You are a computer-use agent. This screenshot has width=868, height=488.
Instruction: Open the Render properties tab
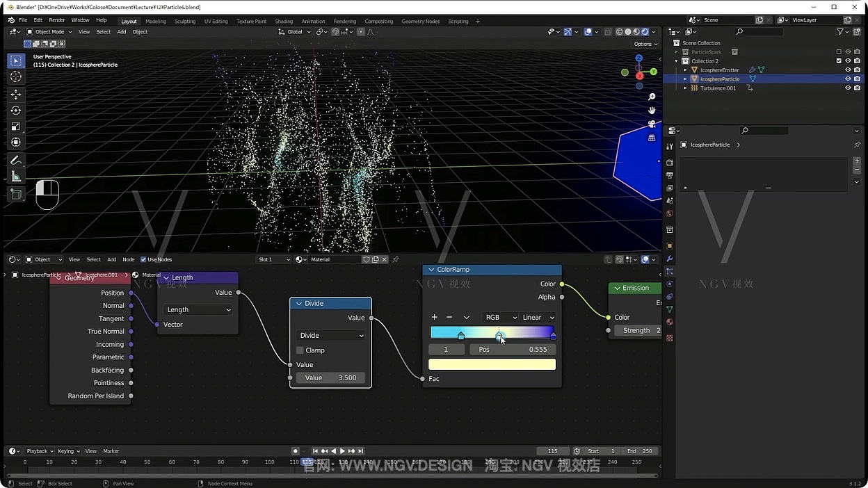coord(670,163)
